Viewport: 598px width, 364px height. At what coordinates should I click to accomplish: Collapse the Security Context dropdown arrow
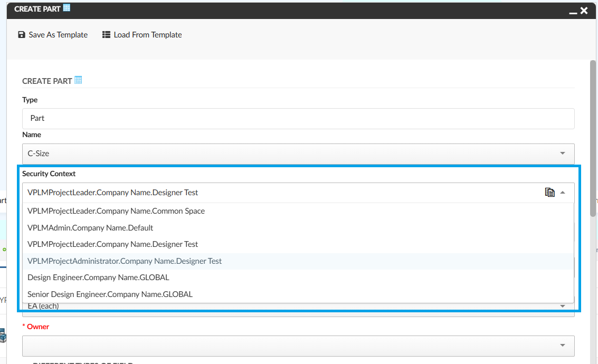[x=563, y=193]
